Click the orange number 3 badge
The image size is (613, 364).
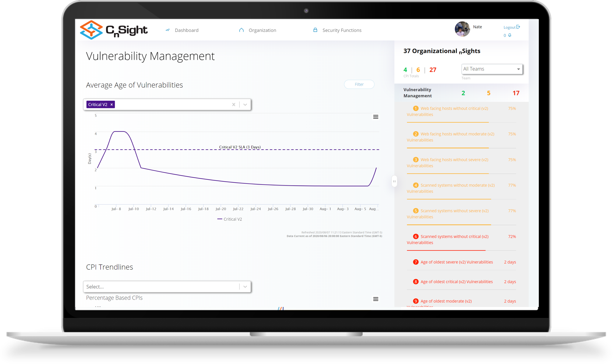416,160
